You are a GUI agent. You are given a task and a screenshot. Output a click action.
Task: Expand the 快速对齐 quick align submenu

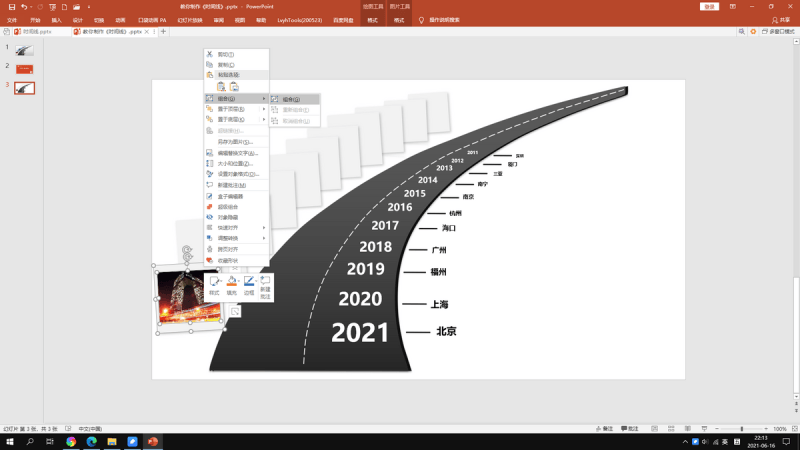(235, 228)
